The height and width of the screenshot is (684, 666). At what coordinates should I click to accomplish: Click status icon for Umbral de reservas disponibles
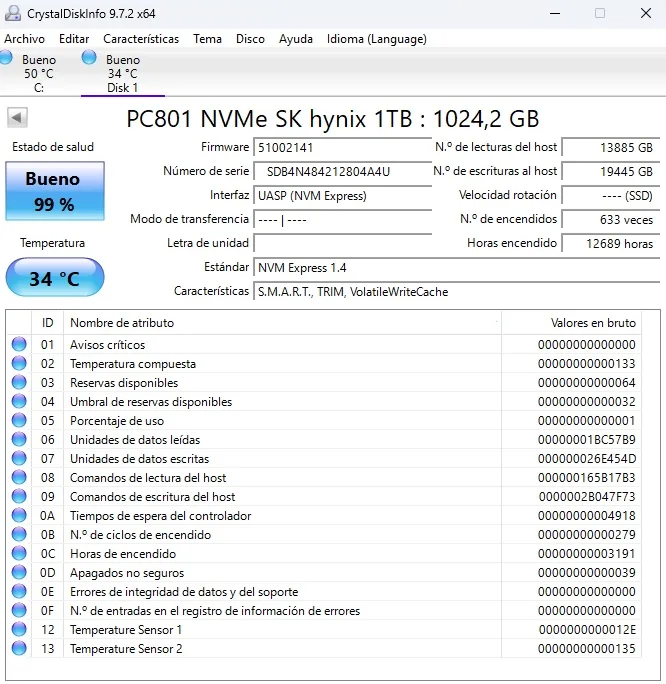19,401
